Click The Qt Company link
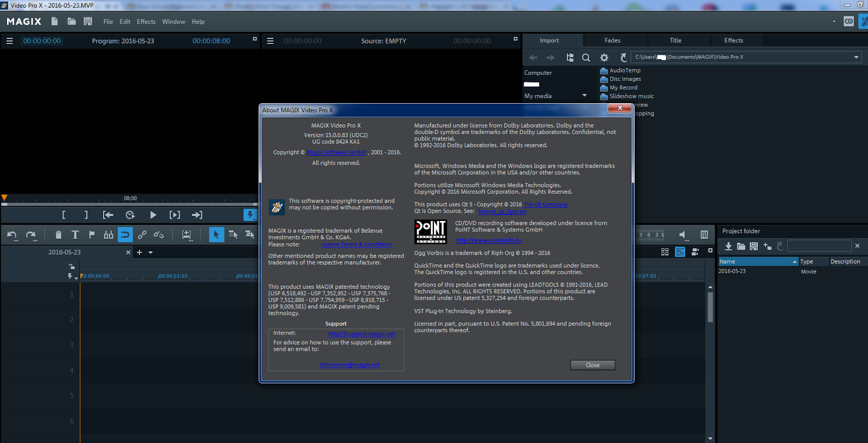 point(546,205)
